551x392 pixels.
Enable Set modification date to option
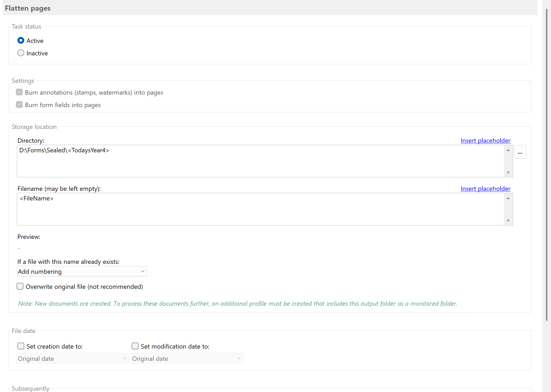[x=135, y=346]
